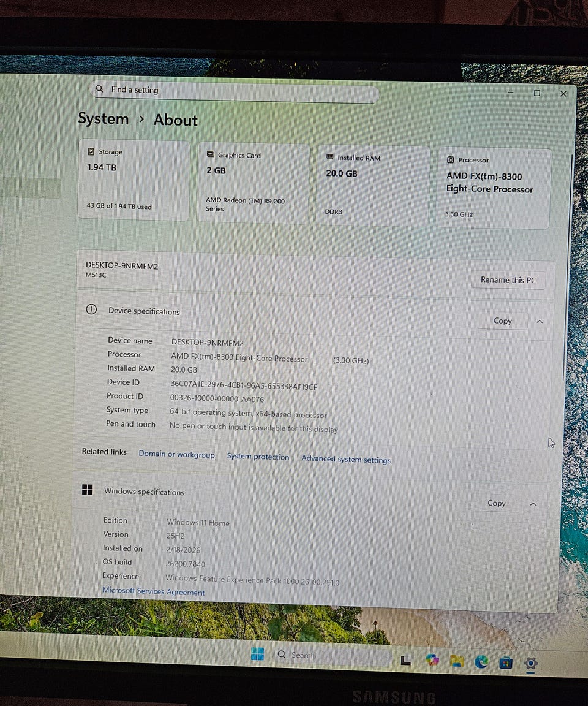
Task: Copy the Windows specifications
Action: pyautogui.click(x=496, y=503)
